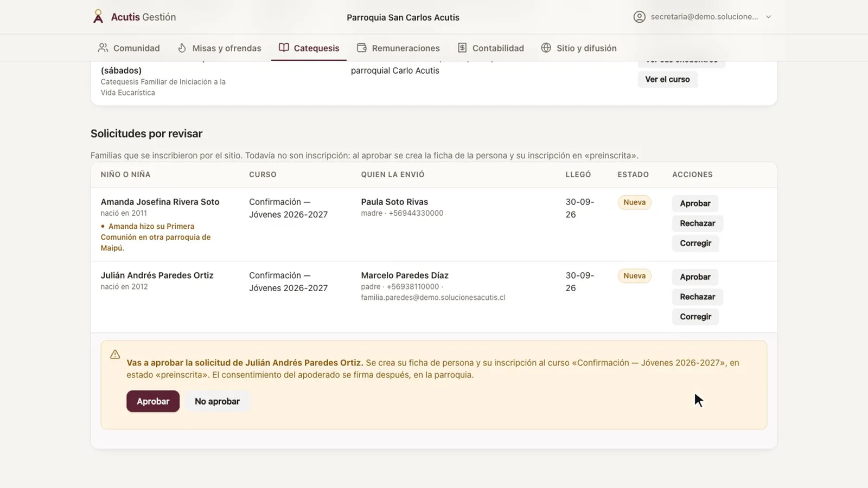Click 'nació en 2012' under Julián
Viewport: 868px width, 488px height.
(124, 287)
